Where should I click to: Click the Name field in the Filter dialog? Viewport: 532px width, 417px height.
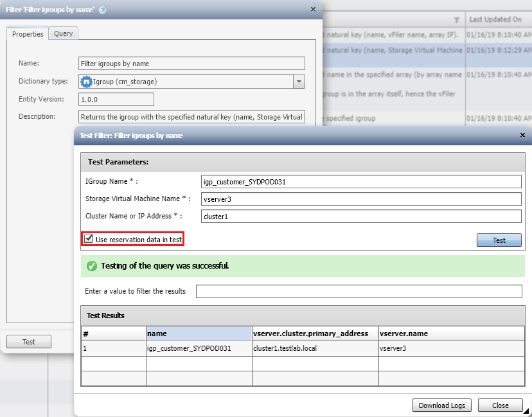(191, 64)
